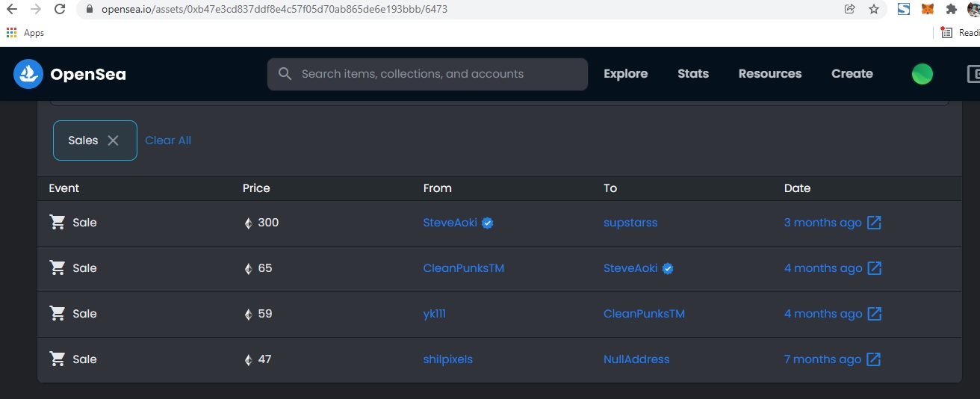
Task: Open the Chrome extensions puzzle icon
Action: 951,9
